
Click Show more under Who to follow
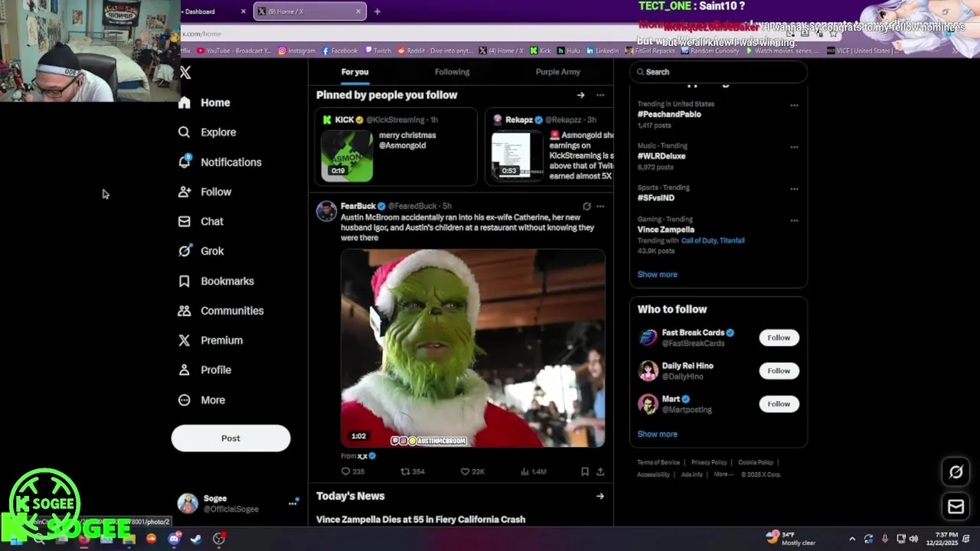(657, 434)
